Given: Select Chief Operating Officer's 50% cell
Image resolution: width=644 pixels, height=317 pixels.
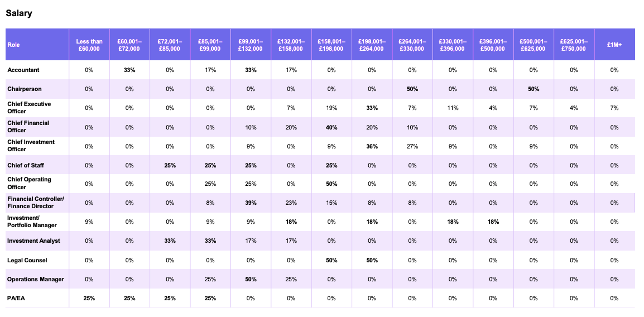Looking at the screenshot, I should tap(331, 184).
